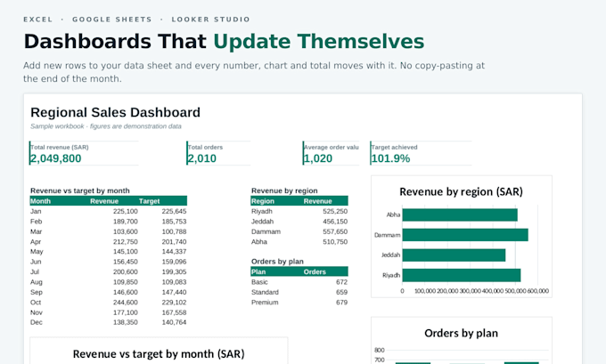Click the Jeddah bar in the region chart
This screenshot has width=606, height=364.
(x=454, y=255)
